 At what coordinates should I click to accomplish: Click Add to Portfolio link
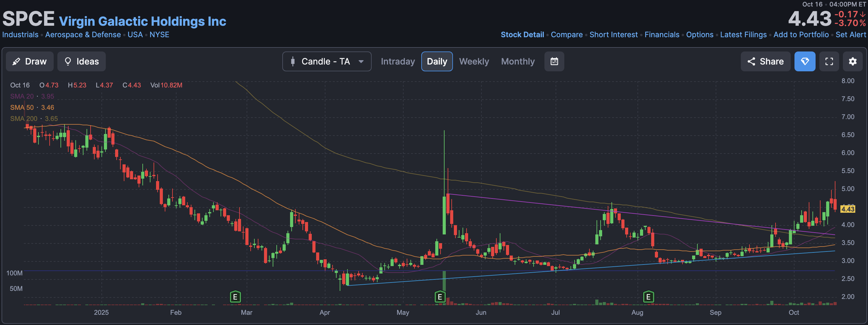point(801,35)
